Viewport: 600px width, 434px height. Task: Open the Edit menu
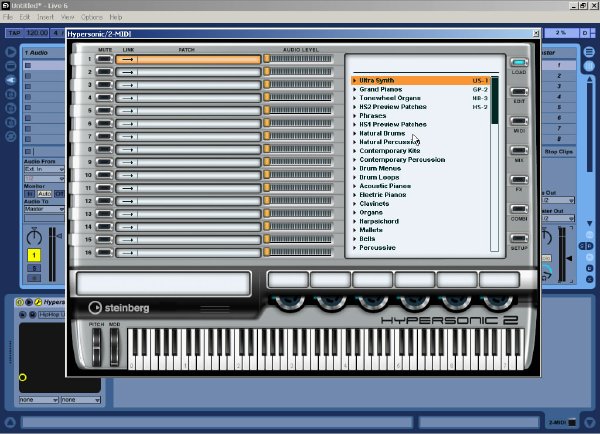tap(25, 17)
